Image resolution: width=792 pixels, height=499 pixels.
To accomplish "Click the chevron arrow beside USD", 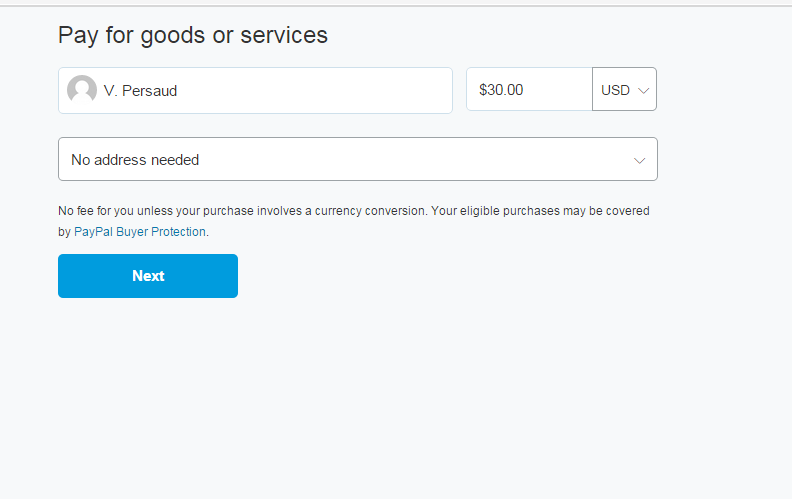I will [x=644, y=90].
